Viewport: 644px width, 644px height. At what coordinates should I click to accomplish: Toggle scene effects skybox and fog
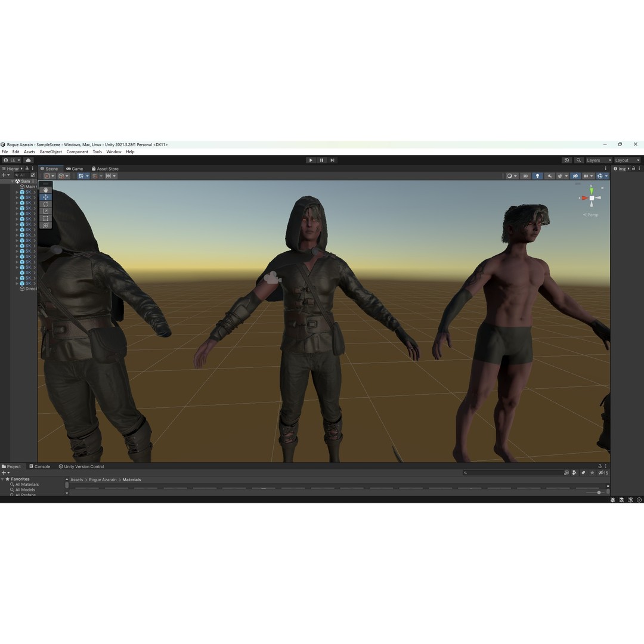(x=560, y=176)
